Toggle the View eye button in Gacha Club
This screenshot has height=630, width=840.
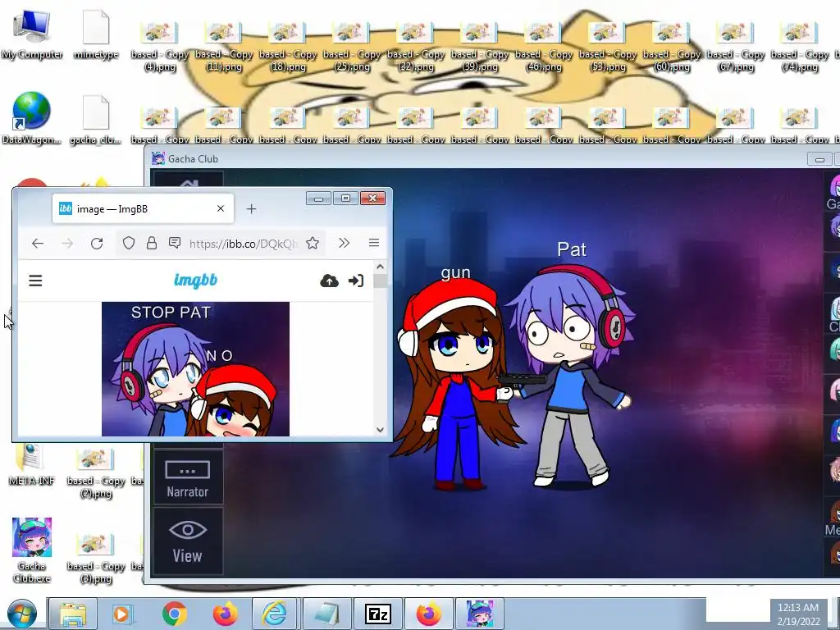(x=188, y=541)
